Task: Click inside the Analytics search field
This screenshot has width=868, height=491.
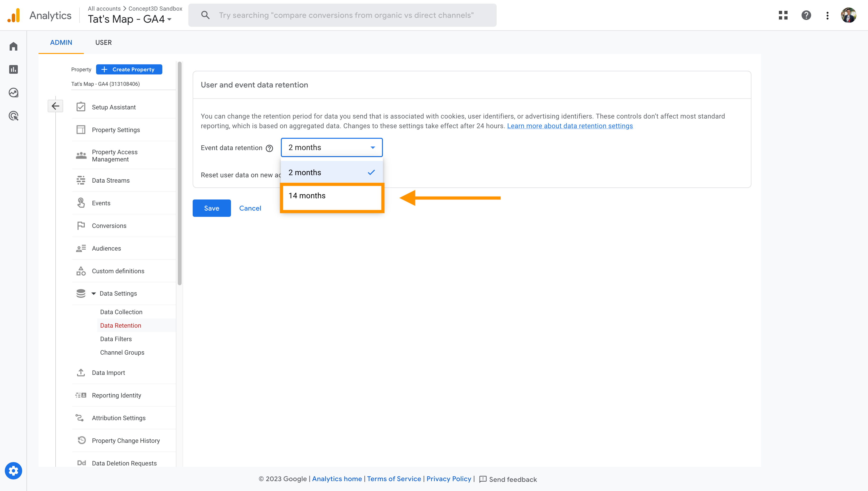Action: pyautogui.click(x=344, y=15)
